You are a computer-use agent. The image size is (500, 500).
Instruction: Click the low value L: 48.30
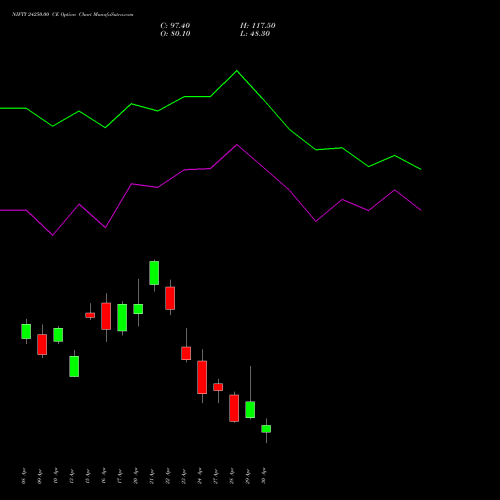point(255,34)
